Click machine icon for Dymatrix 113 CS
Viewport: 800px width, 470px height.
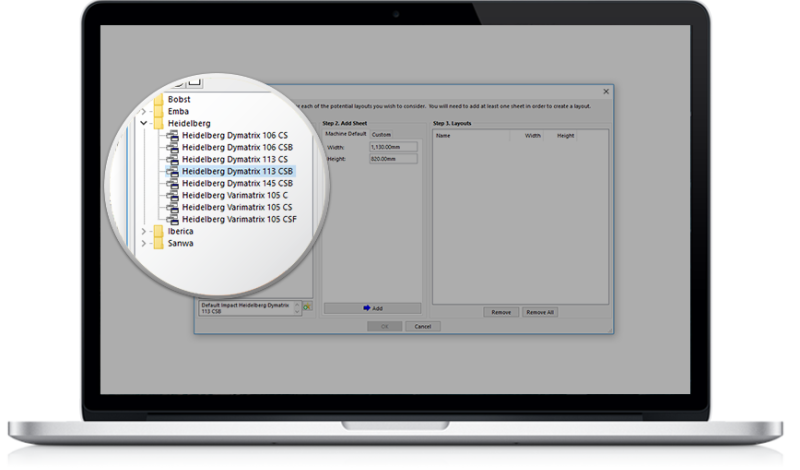173,159
